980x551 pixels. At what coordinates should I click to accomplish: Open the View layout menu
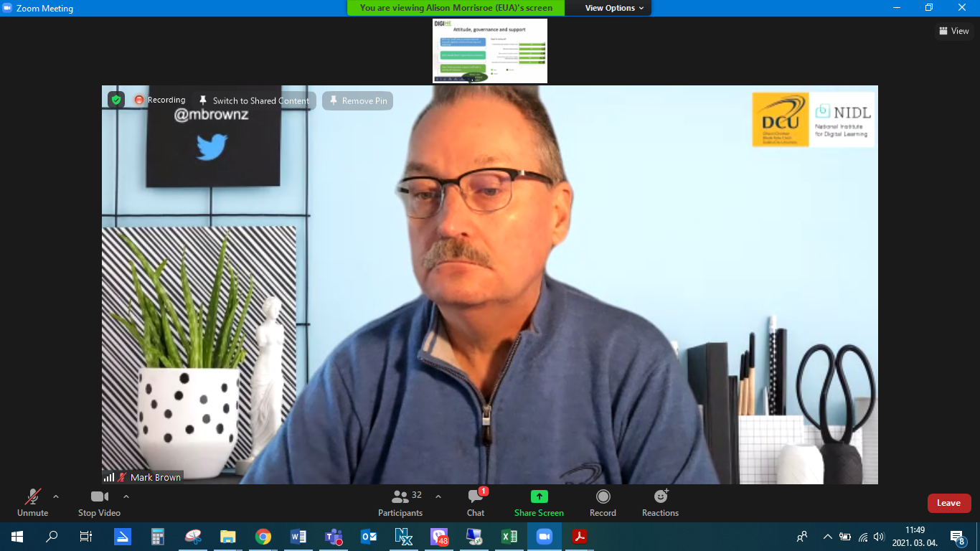coord(953,31)
